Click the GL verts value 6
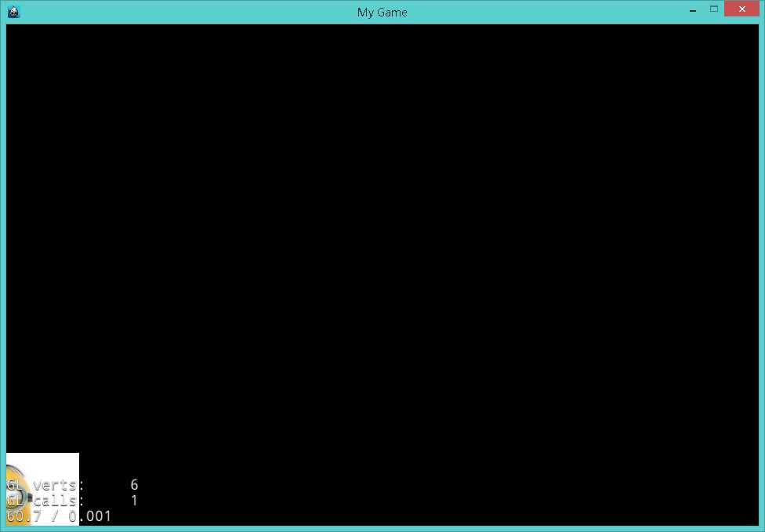The width and height of the screenshot is (765, 532). (x=134, y=485)
